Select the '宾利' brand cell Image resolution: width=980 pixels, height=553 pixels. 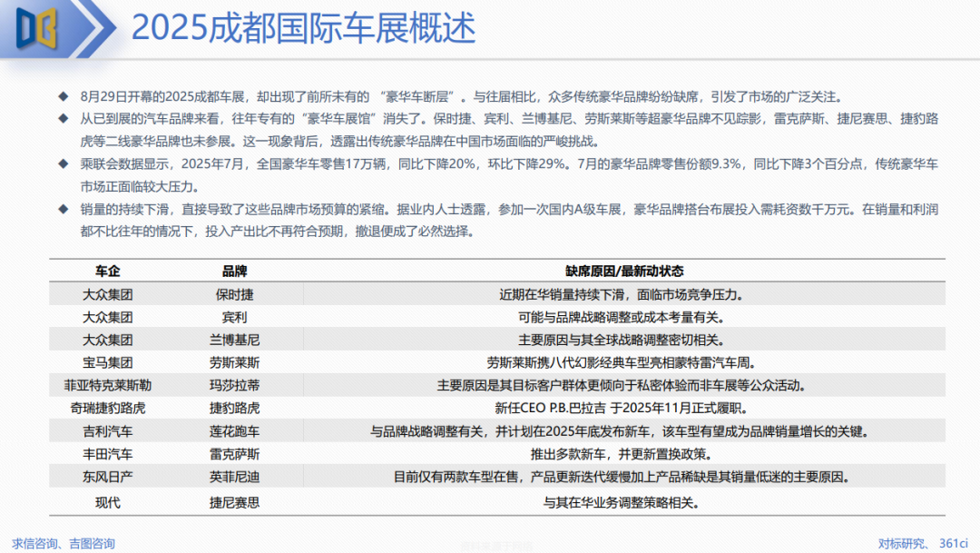coord(234,317)
